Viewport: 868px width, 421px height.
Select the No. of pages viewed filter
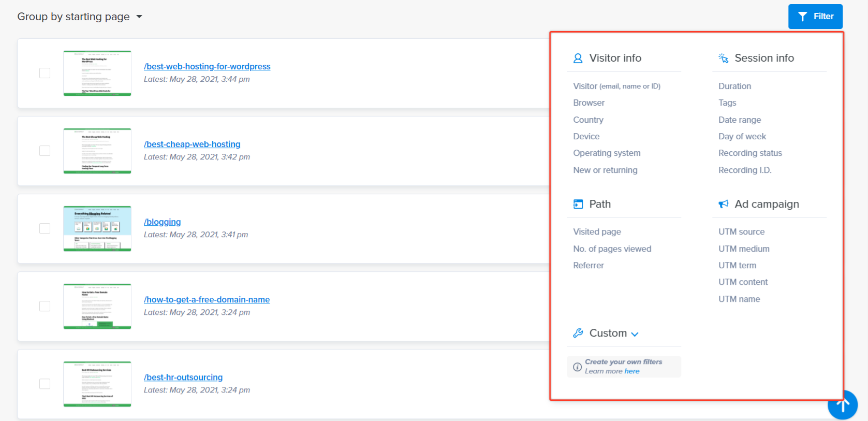point(612,249)
